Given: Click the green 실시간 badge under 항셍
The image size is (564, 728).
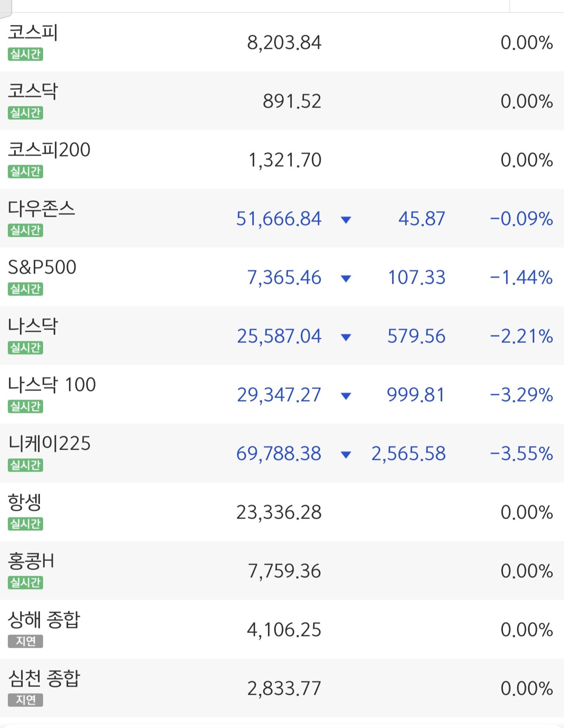Looking at the screenshot, I should (25, 524).
